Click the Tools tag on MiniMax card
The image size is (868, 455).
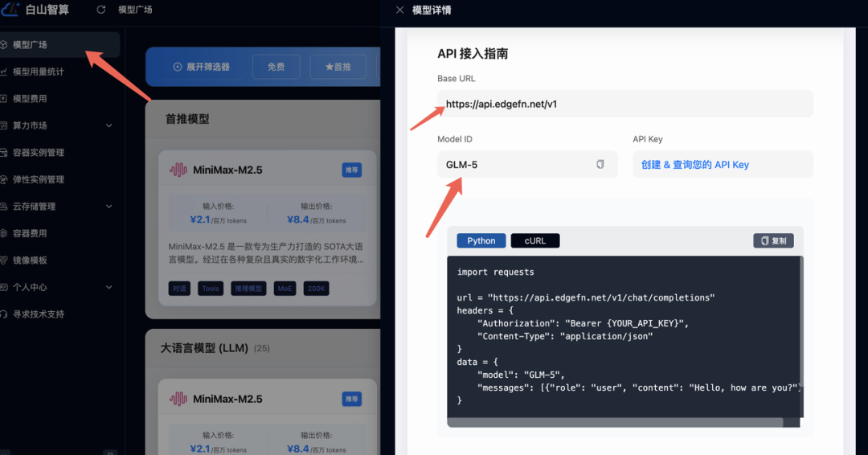coord(211,289)
